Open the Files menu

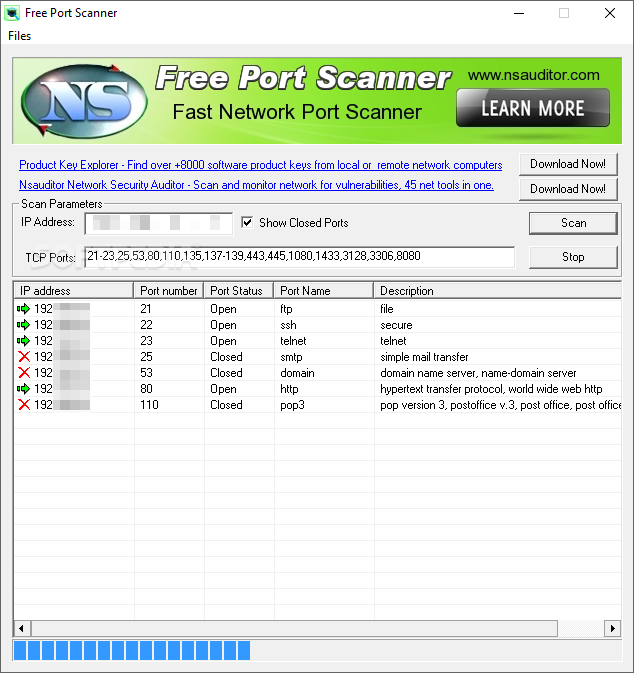(19, 36)
